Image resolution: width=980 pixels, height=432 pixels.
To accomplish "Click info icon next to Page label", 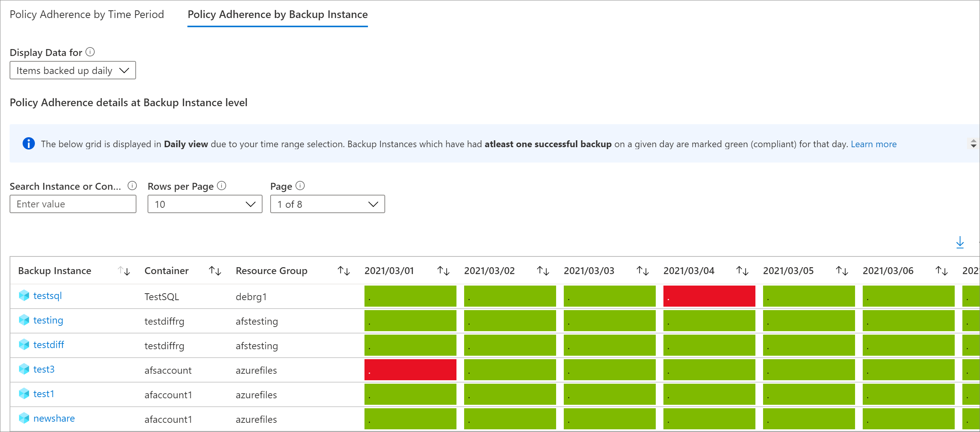I will [x=300, y=186].
